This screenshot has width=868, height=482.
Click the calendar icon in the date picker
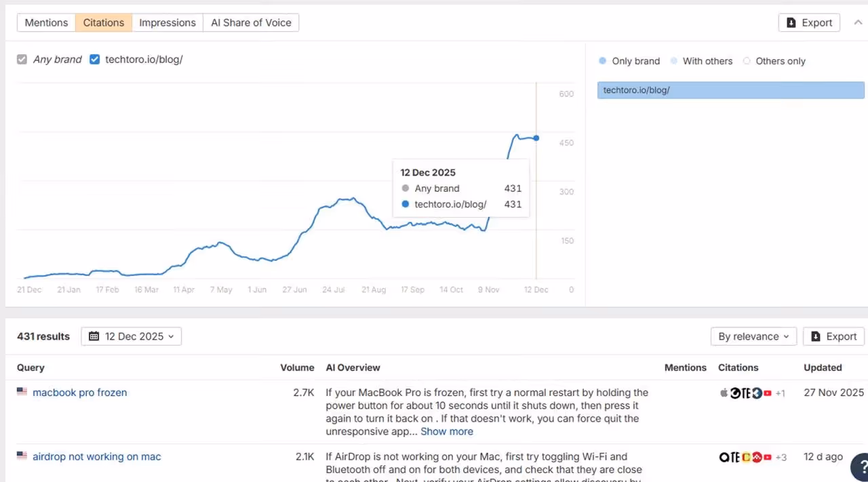click(x=94, y=336)
